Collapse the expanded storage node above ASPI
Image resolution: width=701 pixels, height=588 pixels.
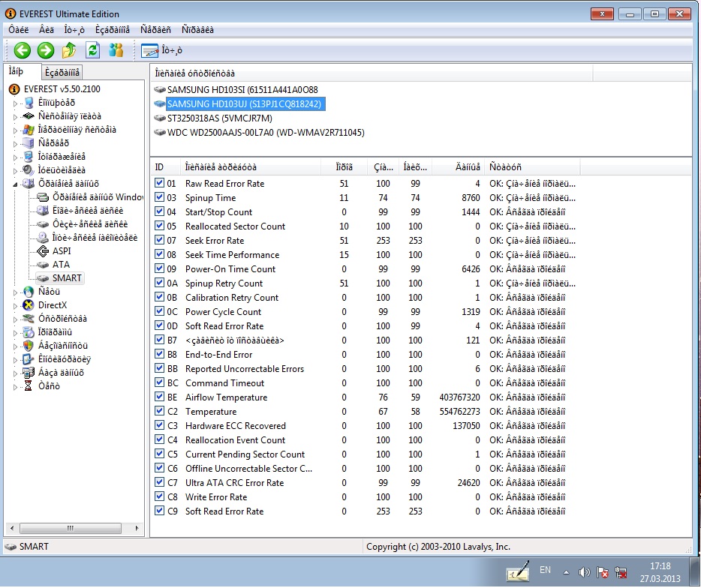(x=15, y=184)
